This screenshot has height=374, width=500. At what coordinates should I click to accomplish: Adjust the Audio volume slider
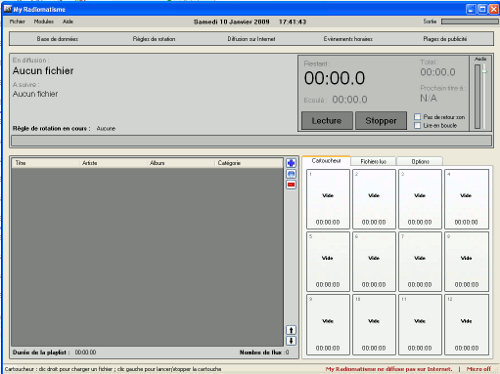(484, 71)
